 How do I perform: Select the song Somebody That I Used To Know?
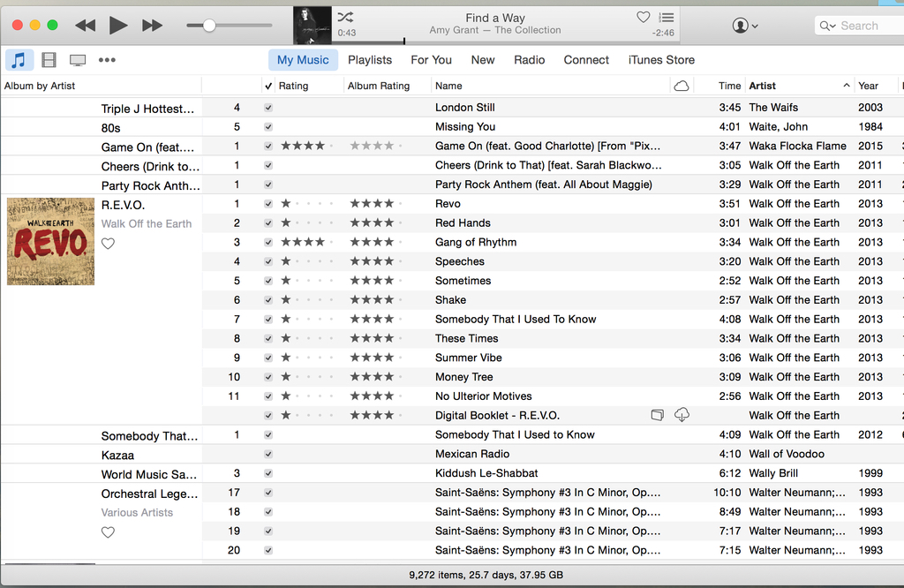(516, 320)
